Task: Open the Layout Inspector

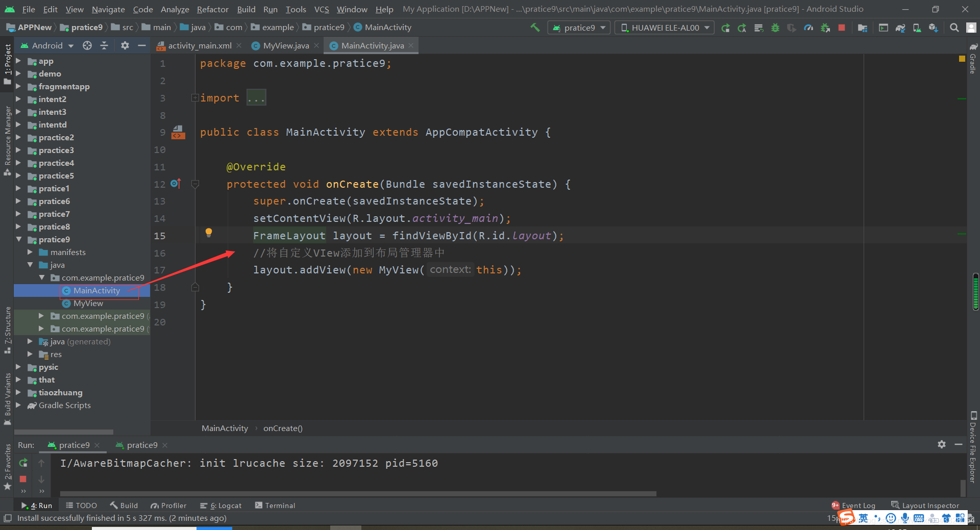Action: pos(925,506)
